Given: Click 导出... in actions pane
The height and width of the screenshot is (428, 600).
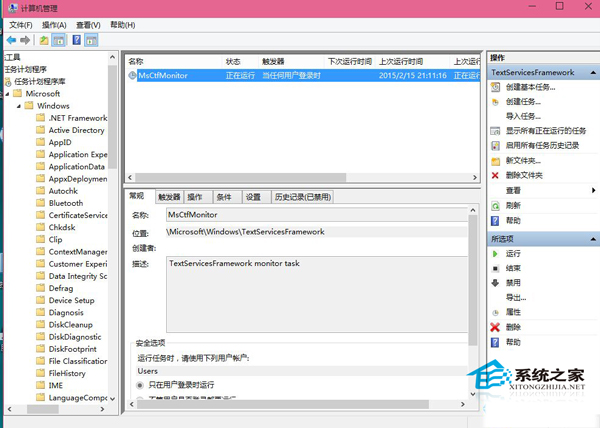Looking at the screenshot, I should tap(516, 298).
